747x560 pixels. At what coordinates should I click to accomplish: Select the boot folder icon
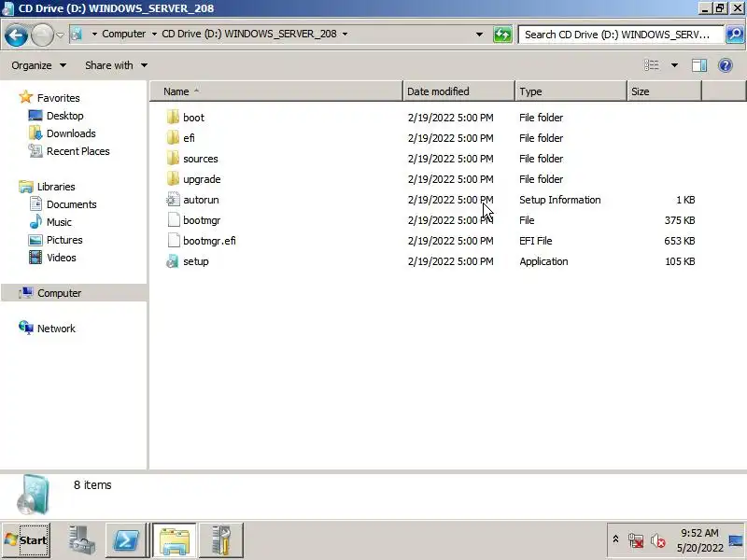173,118
